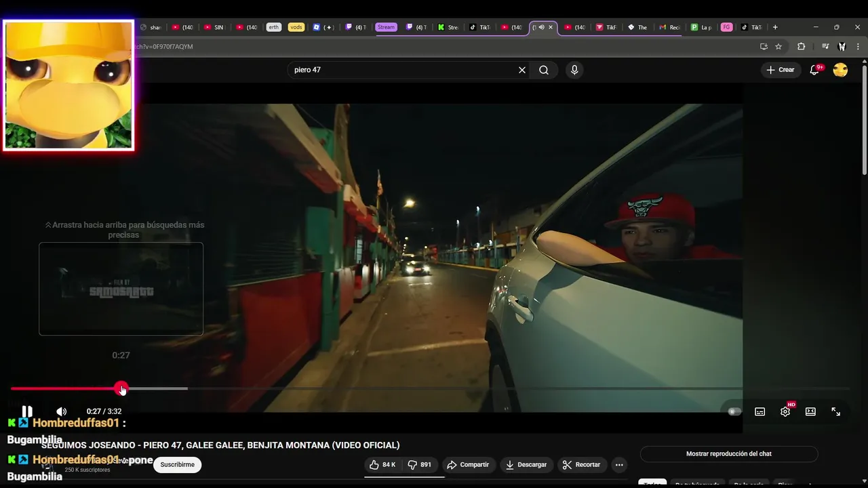
Task: Clear the search box text
Action: point(522,70)
